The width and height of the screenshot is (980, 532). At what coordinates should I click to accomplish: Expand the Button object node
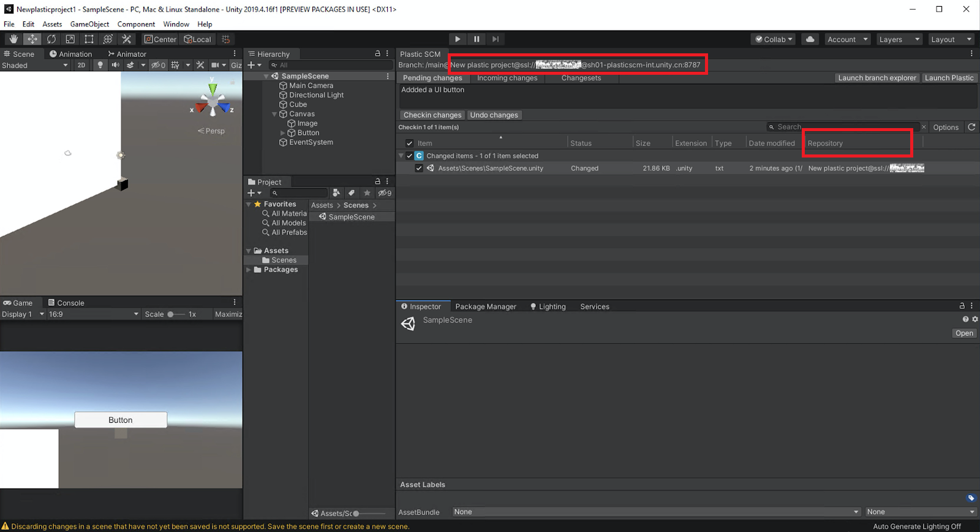[282, 133]
